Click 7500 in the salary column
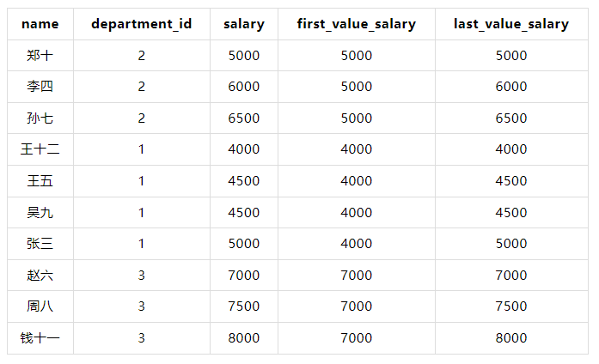 click(x=243, y=306)
